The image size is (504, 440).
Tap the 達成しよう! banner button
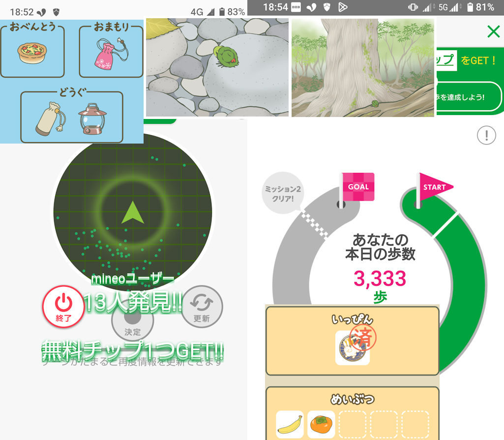tap(469, 97)
